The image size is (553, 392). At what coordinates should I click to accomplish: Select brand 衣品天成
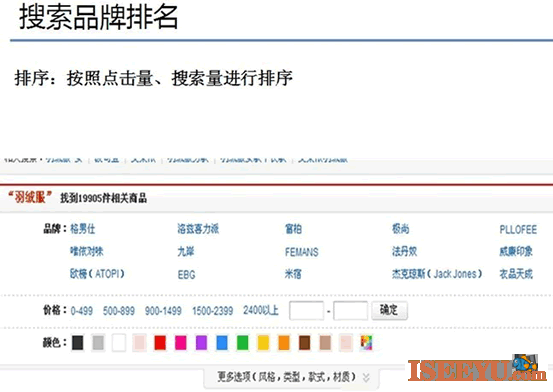pyautogui.click(x=516, y=274)
